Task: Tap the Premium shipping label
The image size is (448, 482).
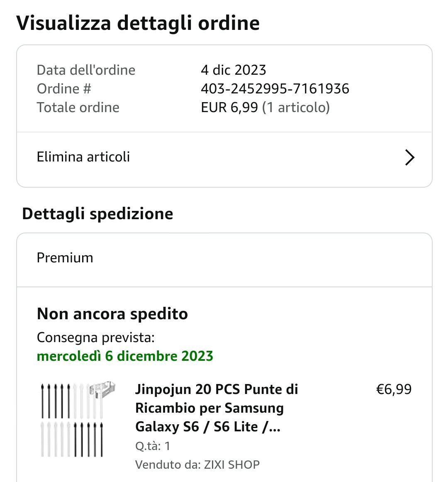Action: pos(65,258)
